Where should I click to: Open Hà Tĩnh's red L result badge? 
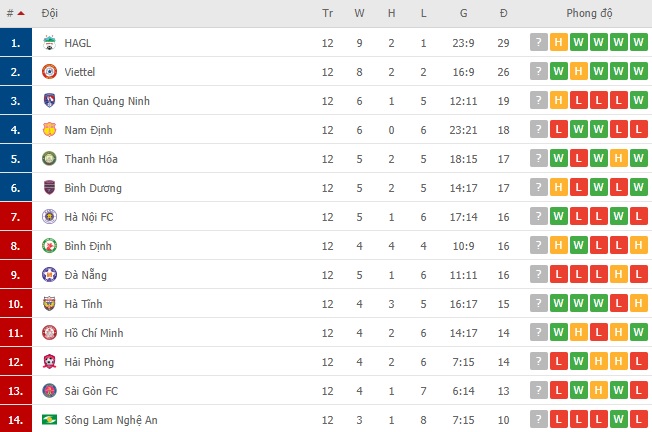point(618,304)
